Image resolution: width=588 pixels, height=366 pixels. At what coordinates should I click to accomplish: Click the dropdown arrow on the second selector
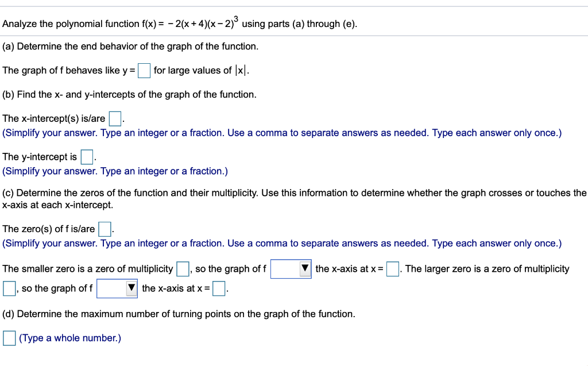[130, 288]
